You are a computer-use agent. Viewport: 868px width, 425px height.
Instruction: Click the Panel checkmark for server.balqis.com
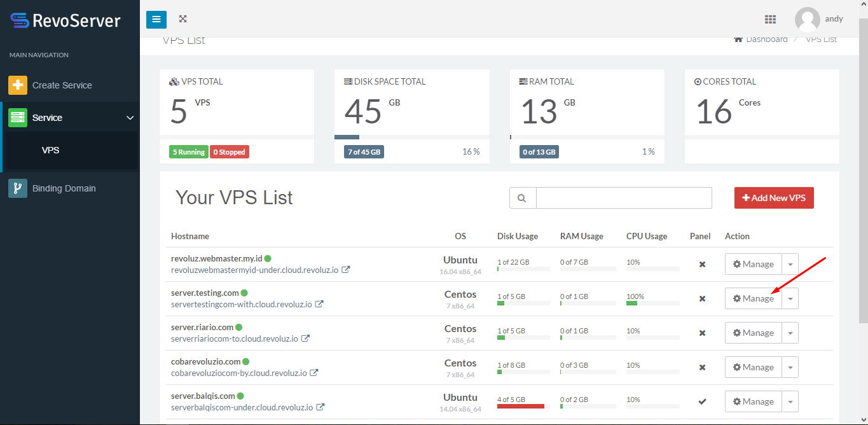(702, 401)
